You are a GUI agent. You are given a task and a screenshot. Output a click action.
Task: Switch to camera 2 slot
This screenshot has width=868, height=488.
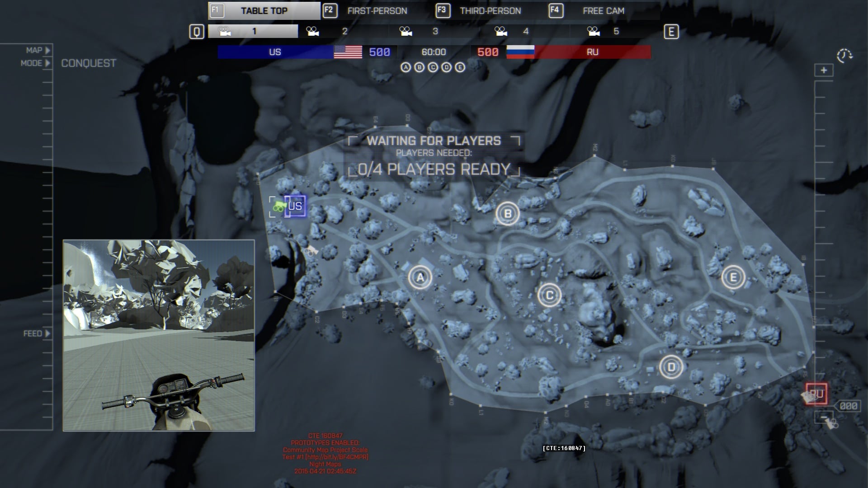pyautogui.click(x=344, y=31)
